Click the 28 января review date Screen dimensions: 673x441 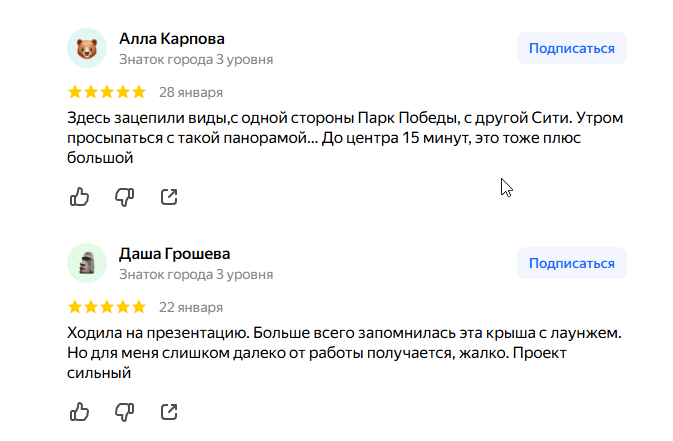[191, 93]
